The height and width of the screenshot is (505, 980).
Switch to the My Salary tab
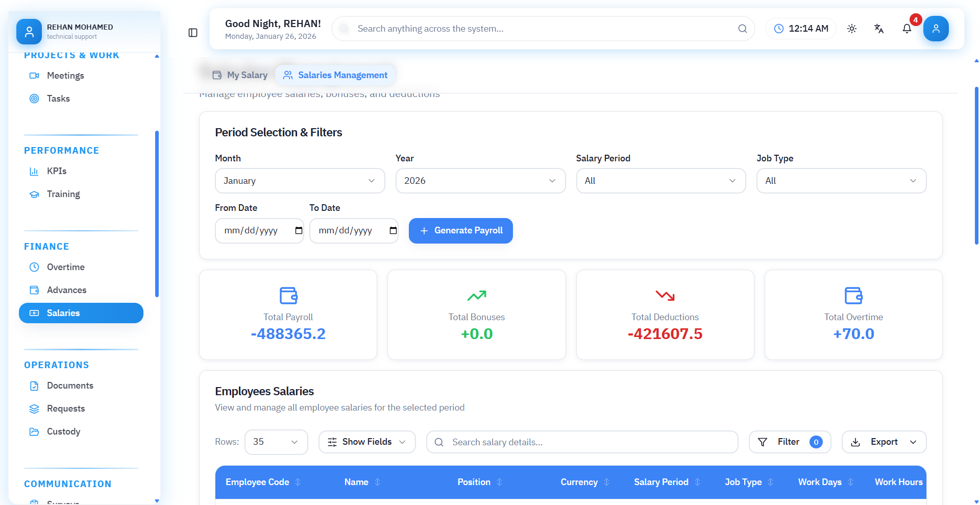coord(240,75)
